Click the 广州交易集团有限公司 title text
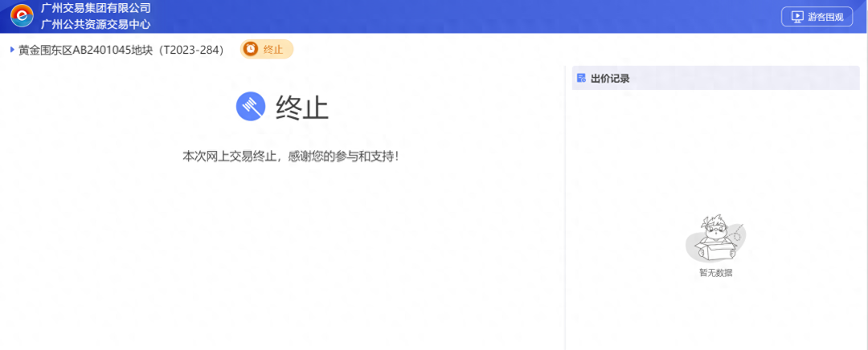Screen dimensions: 868x350 point(96,8)
